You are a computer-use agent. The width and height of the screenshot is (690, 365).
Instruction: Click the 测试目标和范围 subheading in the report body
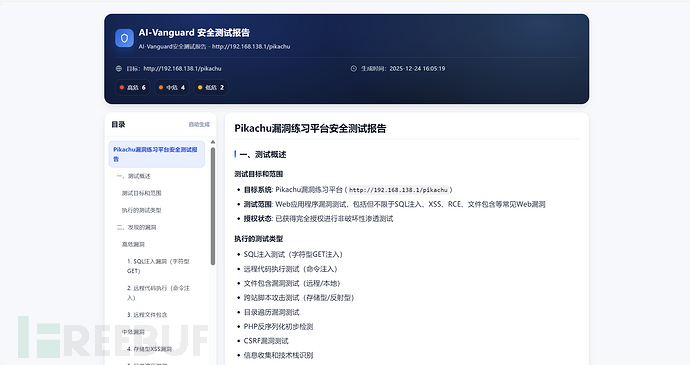(x=259, y=174)
